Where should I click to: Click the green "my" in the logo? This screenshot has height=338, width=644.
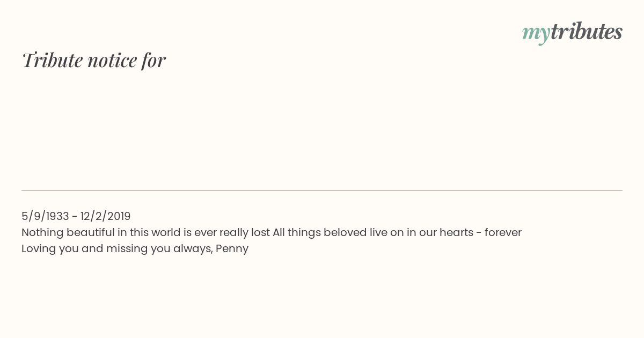[536, 33]
